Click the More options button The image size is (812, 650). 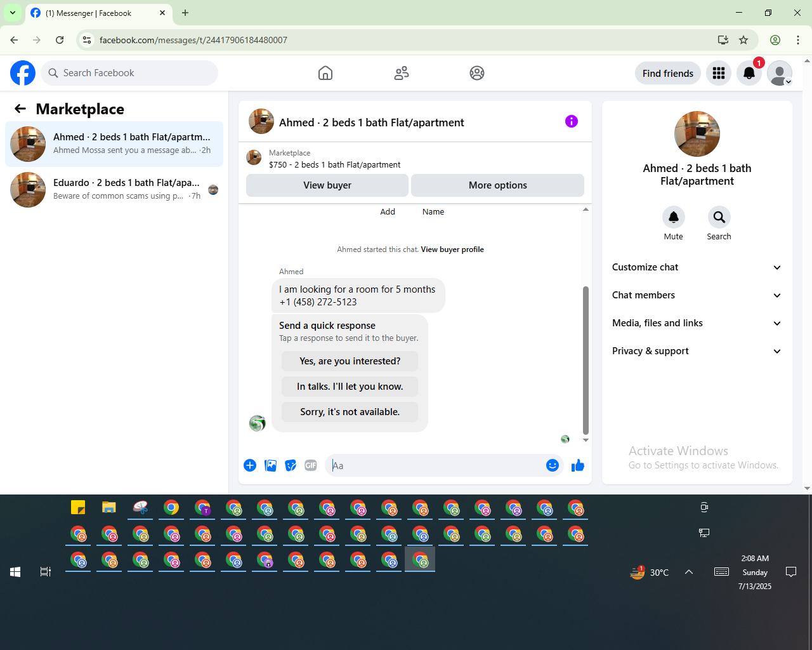click(x=498, y=185)
